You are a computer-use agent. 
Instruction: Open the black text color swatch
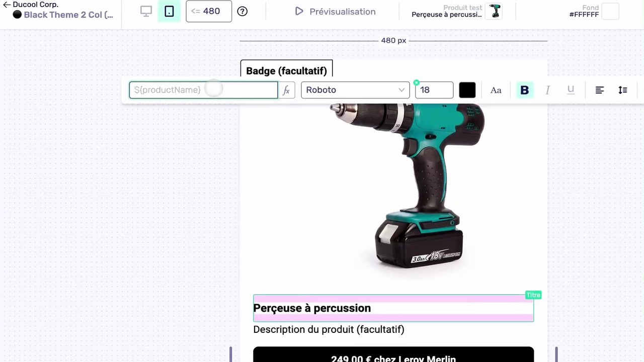[x=467, y=90]
